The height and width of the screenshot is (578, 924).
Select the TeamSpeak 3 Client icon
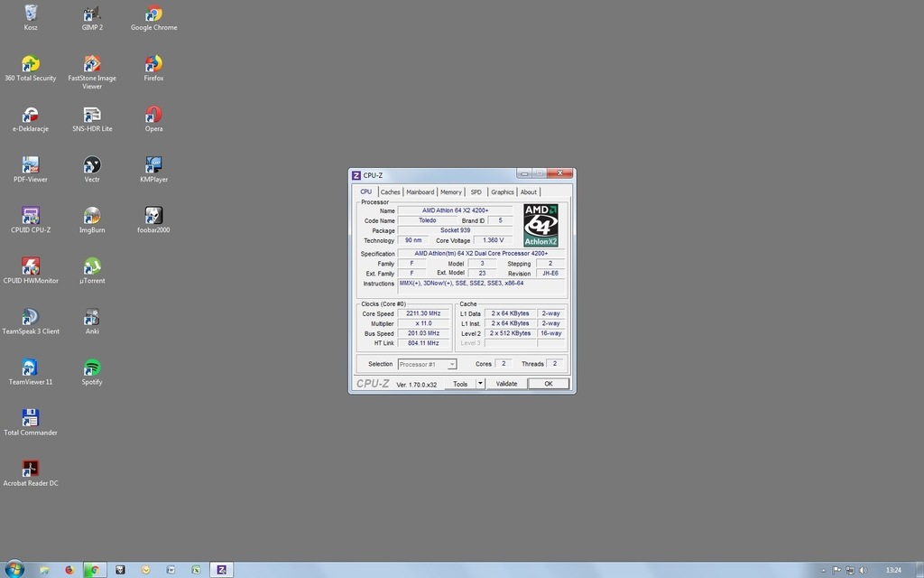coord(31,322)
